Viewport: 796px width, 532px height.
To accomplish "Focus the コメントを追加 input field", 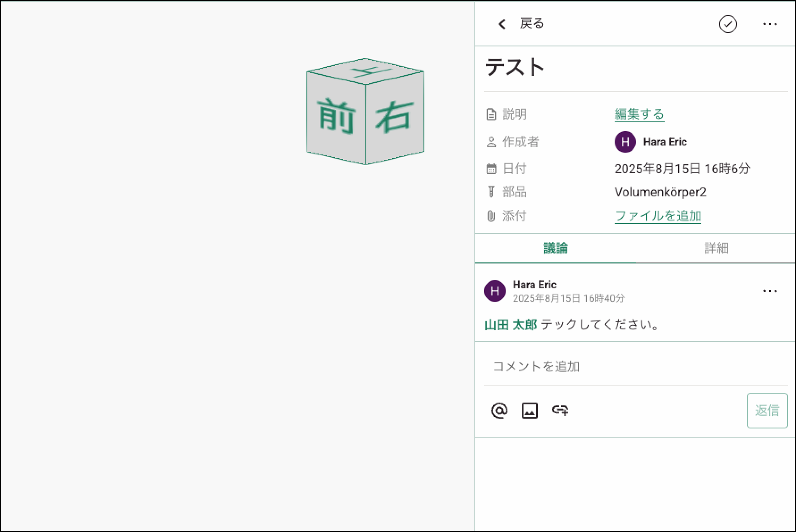I will pyautogui.click(x=635, y=367).
